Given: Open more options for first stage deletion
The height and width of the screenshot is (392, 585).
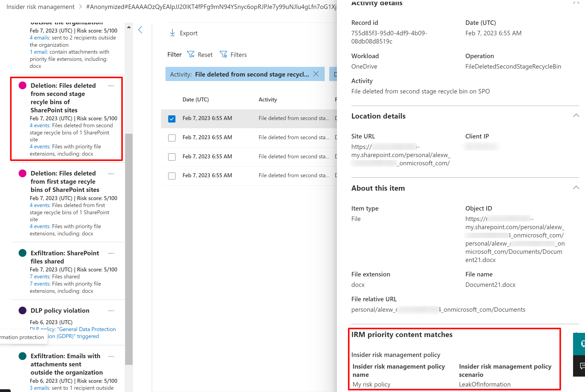Looking at the screenshot, I should (x=111, y=174).
